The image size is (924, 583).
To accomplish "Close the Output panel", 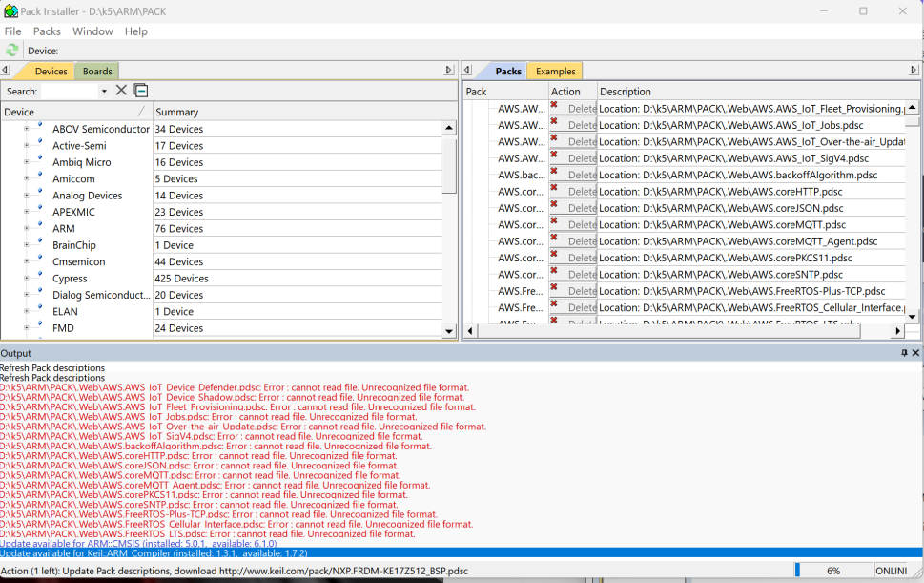I will (915, 352).
